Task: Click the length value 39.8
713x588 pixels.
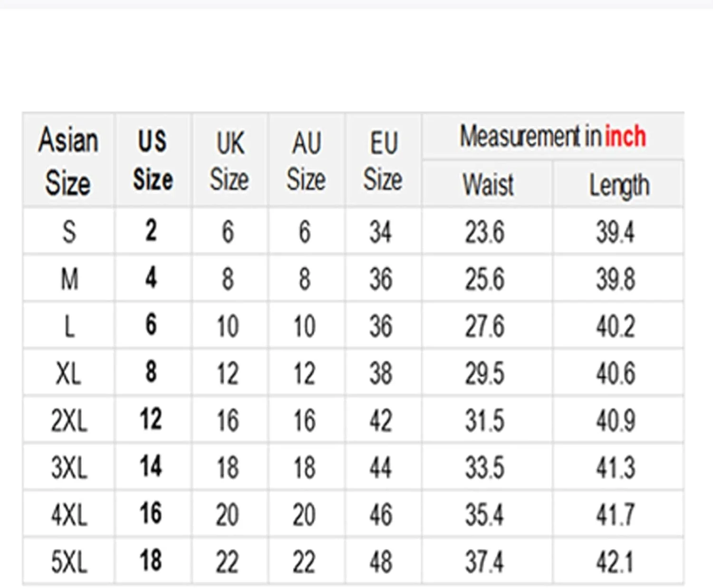Action: pos(616,279)
